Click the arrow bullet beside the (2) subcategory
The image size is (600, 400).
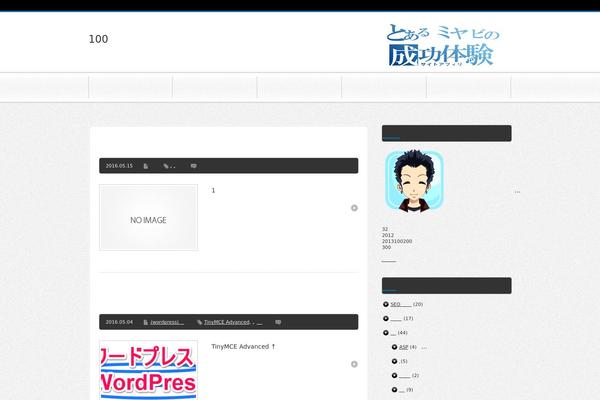(395, 376)
